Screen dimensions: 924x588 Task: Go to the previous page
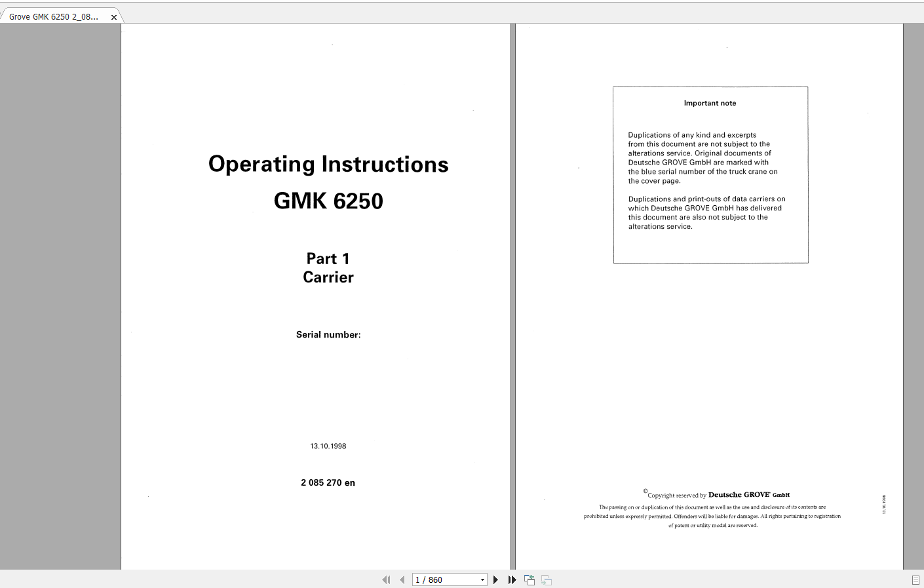coord(402,580)
